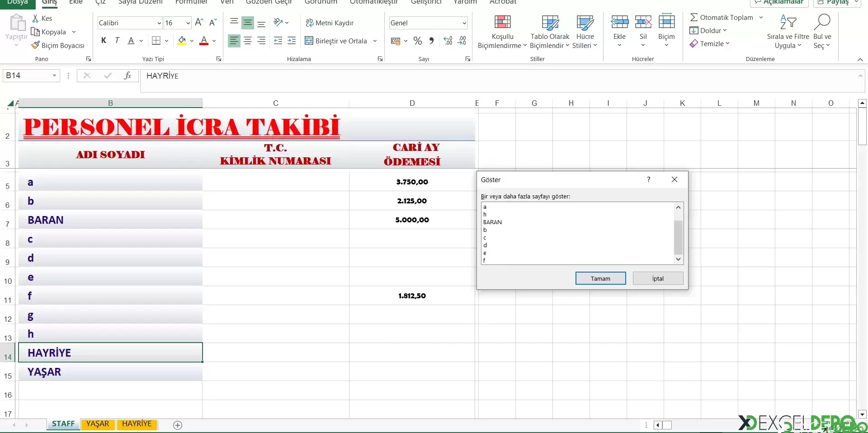Center text horizontally icon

coord(248,41)
